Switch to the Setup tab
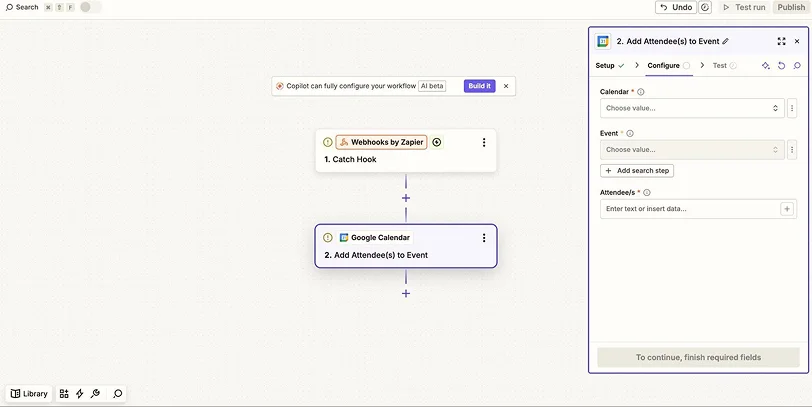Image resolution: width=812 pixels, height=407 pixels. 606,66
